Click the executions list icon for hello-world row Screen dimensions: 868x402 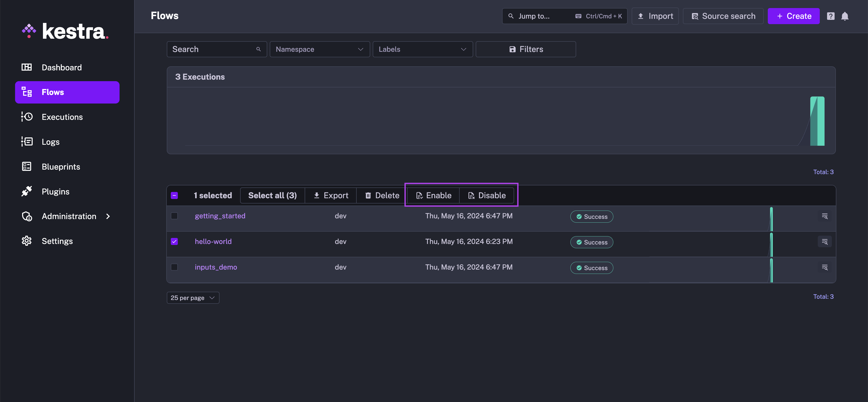[x=825, y=242]
